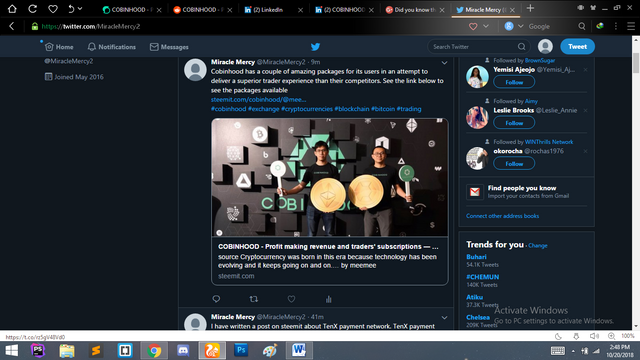Open Twitter Notifications

[x=111, y=47]
